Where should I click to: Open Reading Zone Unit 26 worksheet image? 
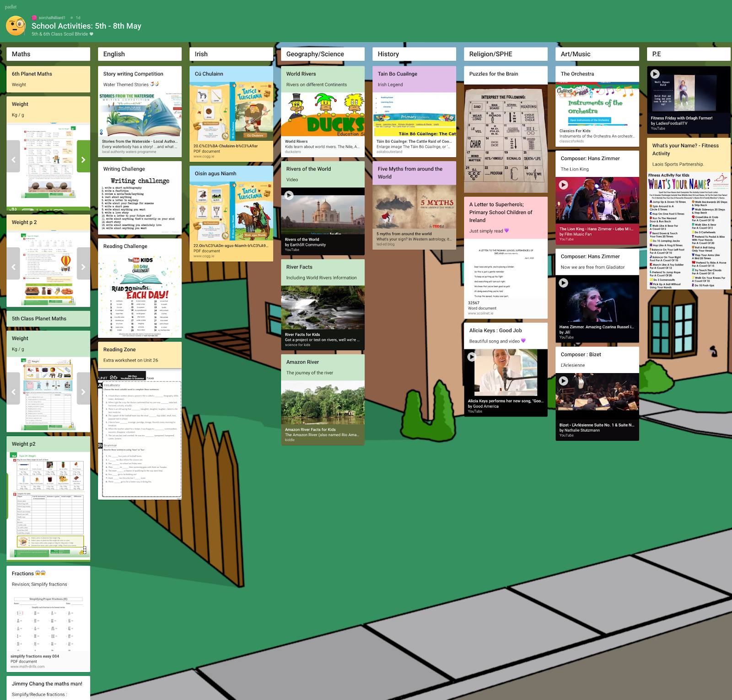coord(140,434)
